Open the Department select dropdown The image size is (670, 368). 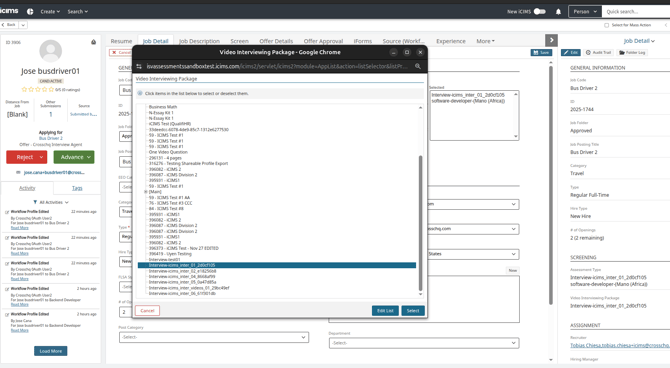pos(424,343)
